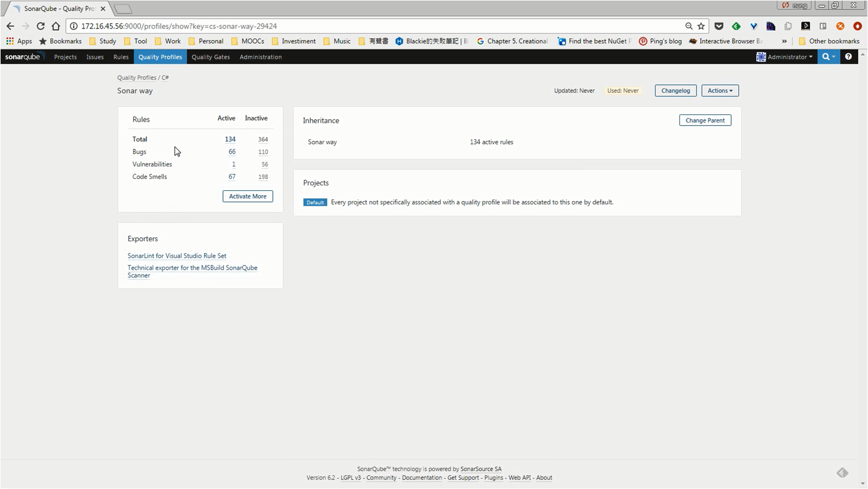Image resolution: width=868 pixels, height=489 pixels.
Task: Go back with browser back arrow
Action: [x=10, y=26]
